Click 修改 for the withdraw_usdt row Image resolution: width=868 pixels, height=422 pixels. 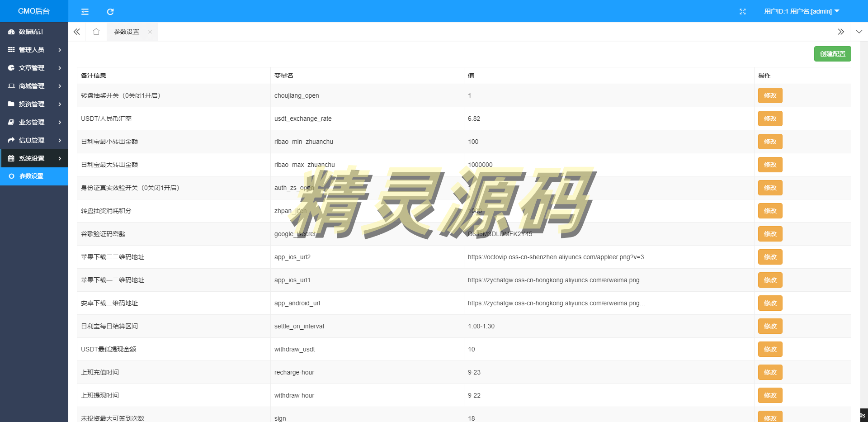770,349
